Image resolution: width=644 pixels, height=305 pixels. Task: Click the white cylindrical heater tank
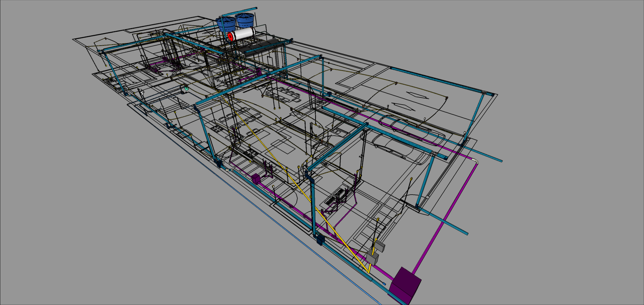[244, 34]
